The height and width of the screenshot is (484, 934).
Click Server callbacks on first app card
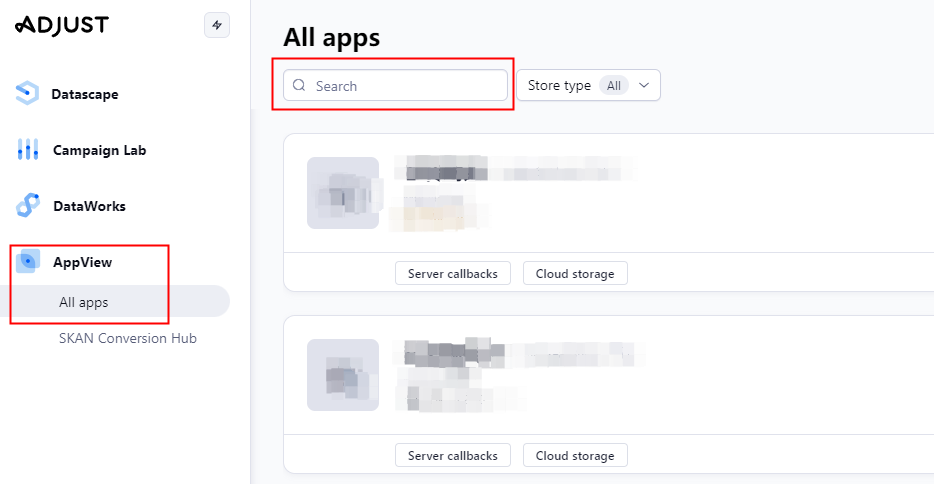pyautogui.click(x=453, y=273)
